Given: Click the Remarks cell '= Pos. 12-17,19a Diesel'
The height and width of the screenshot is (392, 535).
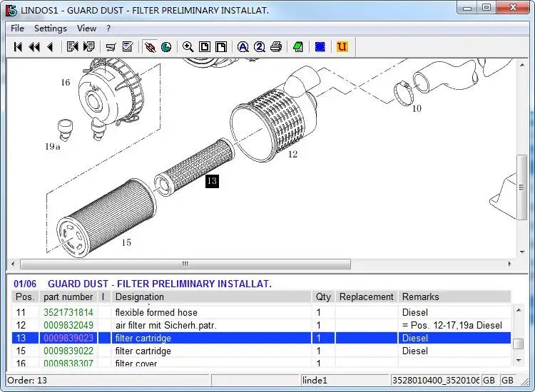Looking at the screenshot, I should point(452,325).
